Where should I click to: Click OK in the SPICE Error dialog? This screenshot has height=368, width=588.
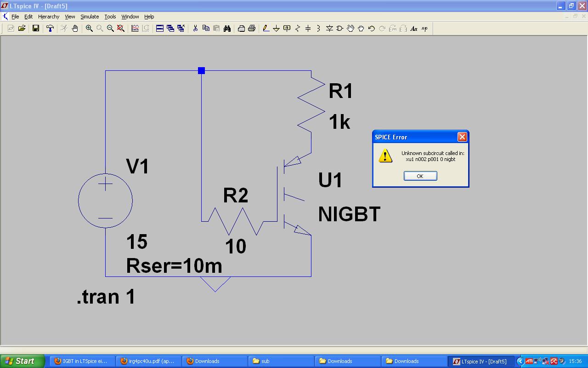(420, 176)
